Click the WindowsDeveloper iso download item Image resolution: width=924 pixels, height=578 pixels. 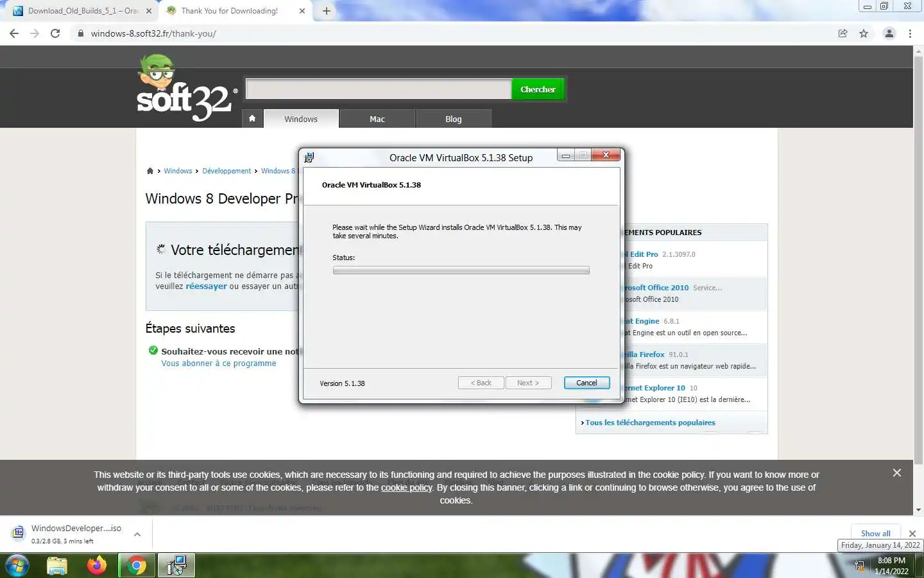pyautogui.click(x=76, y=534)
